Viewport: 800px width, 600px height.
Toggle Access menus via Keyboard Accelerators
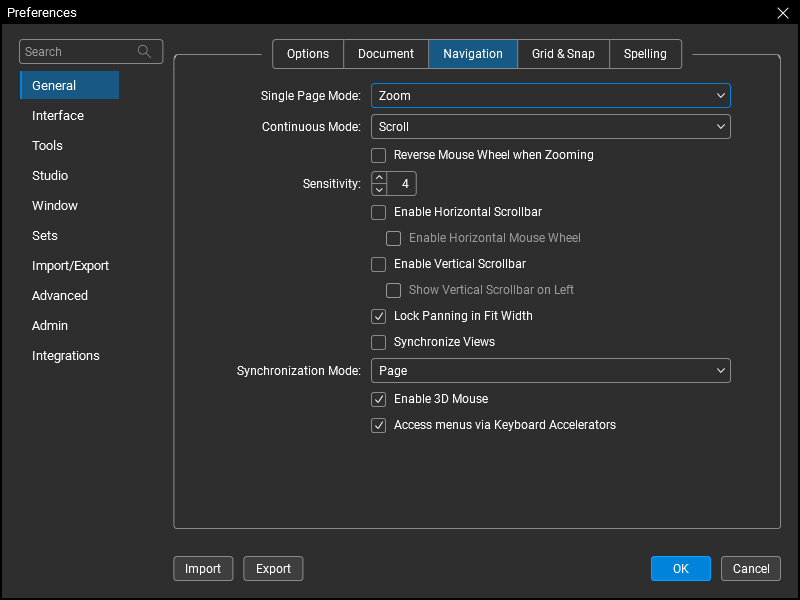click(x=379, y=425)
